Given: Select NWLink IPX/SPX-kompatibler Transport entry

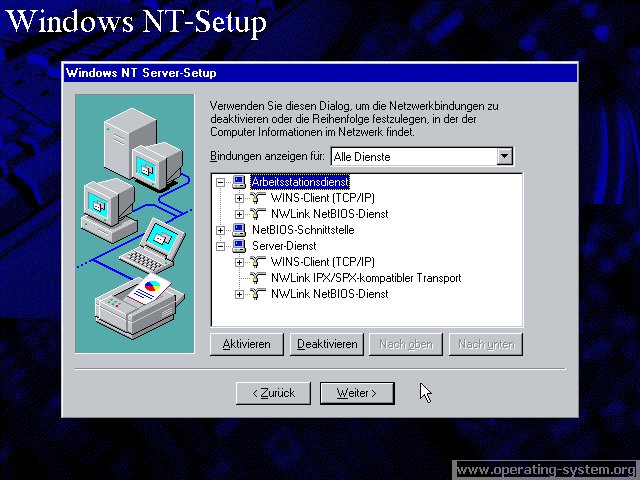Looking at the screenshot, I should [x=366, y=278].
